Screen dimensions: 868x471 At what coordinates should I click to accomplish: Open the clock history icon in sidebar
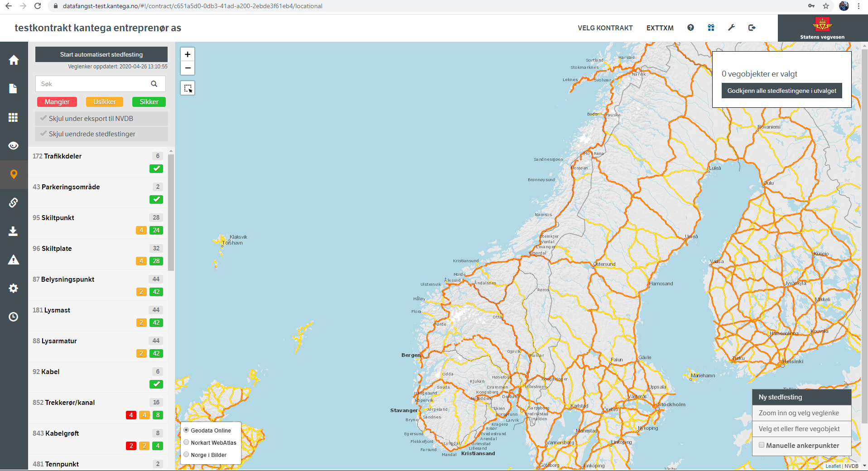(x=14, y=317)
